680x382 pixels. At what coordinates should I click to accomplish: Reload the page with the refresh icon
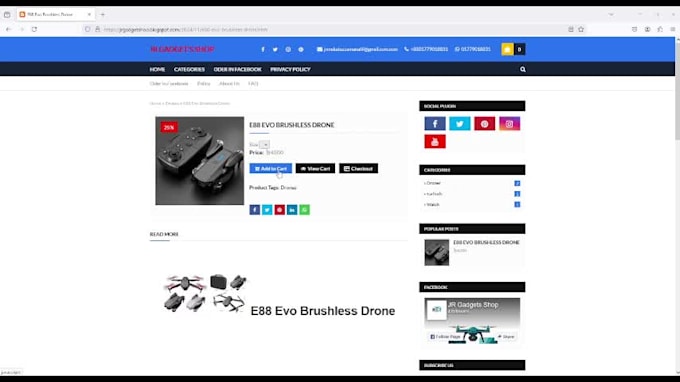34,29
